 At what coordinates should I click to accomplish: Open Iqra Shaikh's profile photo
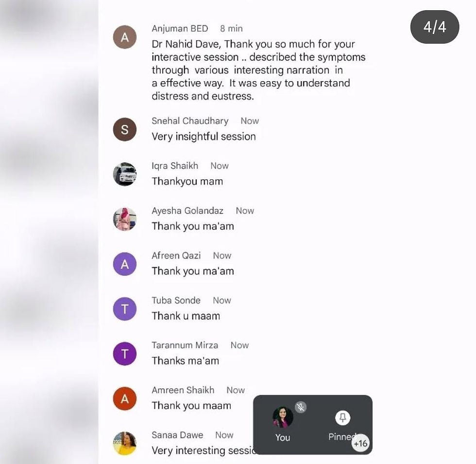pos(125,174)
